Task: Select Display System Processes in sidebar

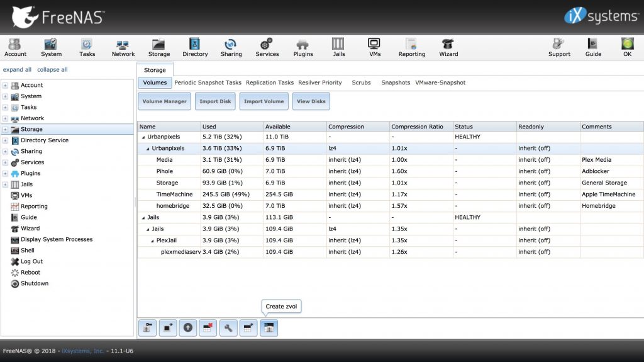Action: pos(57,239)
